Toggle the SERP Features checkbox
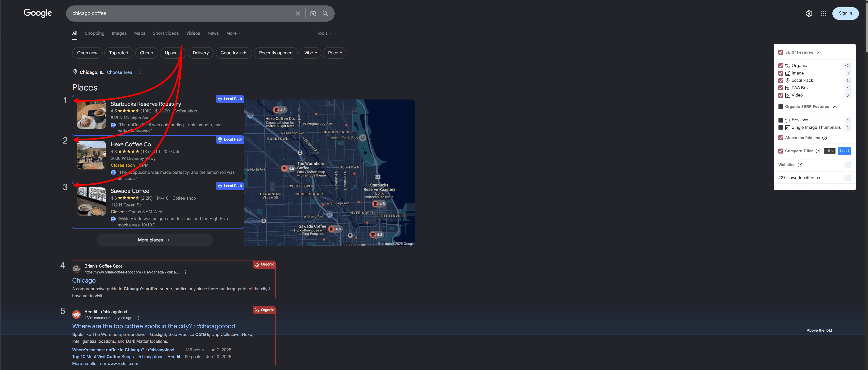The height and width of the screenshot is (370, 868). tap(781, 52)
